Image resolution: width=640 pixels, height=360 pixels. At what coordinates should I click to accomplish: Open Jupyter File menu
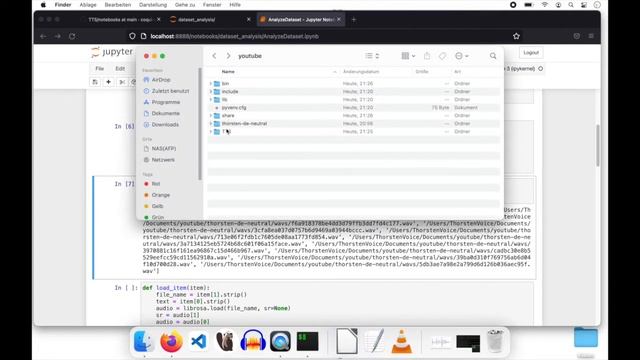coord(100,69)
